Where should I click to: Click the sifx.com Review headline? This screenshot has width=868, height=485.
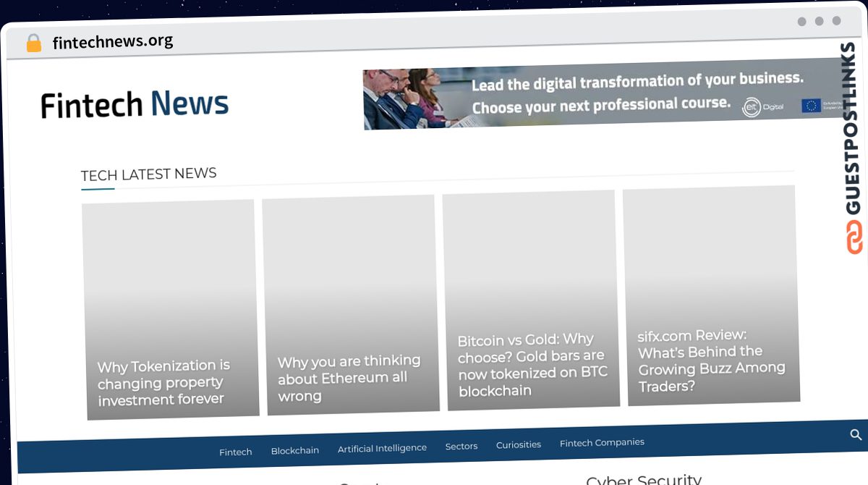711,360
